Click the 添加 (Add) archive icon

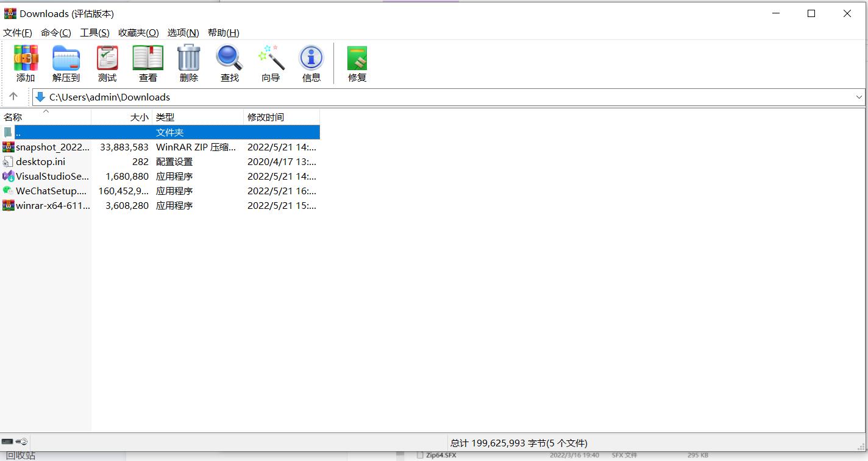click(26, 63)
